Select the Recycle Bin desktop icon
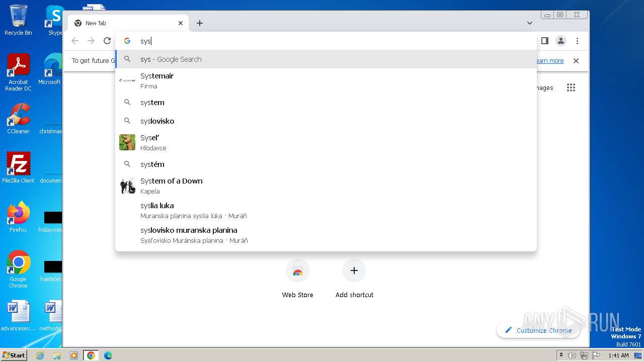Screen dimensions: 644x362 pos(18,20)
